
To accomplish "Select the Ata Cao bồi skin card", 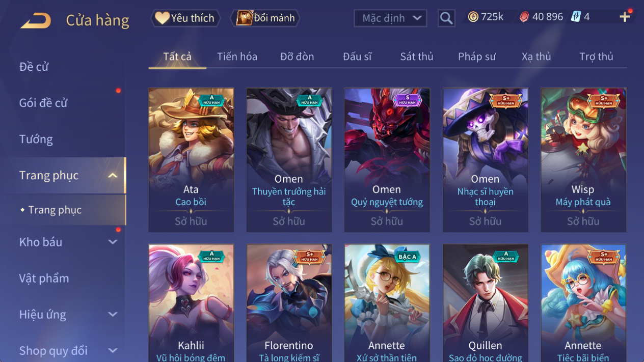I will tap(191, 160).
